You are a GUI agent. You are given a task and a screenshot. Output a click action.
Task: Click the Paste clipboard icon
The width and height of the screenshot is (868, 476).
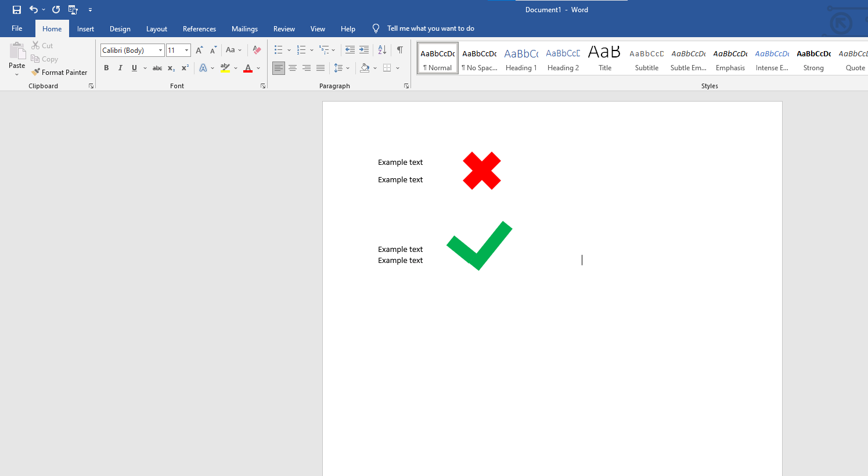pos(17,52)
